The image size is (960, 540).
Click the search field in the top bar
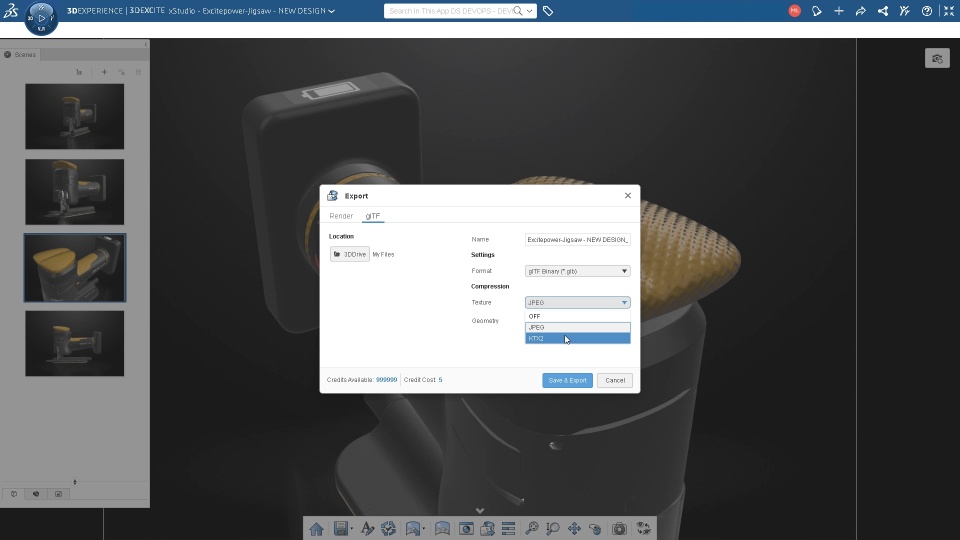pos(451,11)
